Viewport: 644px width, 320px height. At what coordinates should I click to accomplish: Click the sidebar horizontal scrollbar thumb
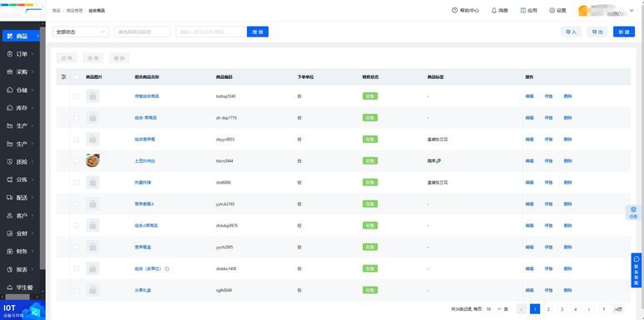(x=17, y=297)
